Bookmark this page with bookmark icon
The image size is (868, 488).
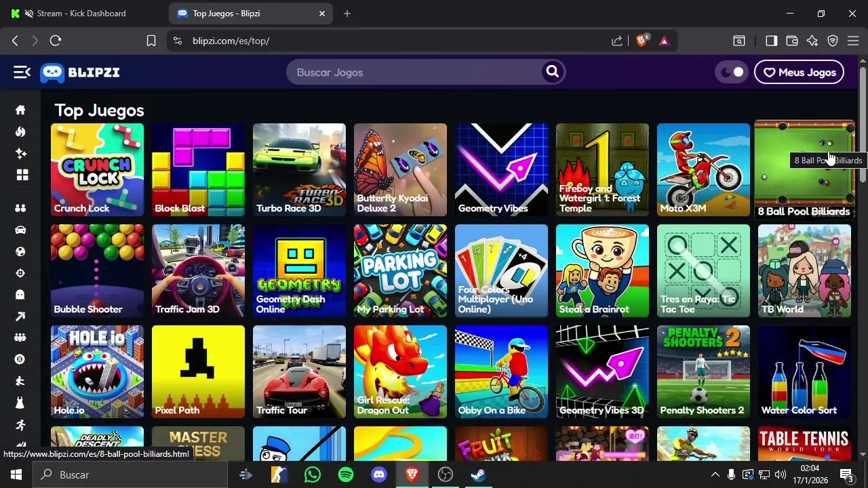[x=151, y=41]
